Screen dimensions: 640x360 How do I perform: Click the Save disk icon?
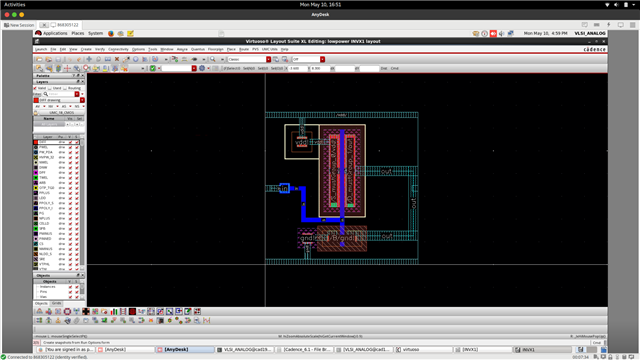pyautogui.click(x=58, y=59)
